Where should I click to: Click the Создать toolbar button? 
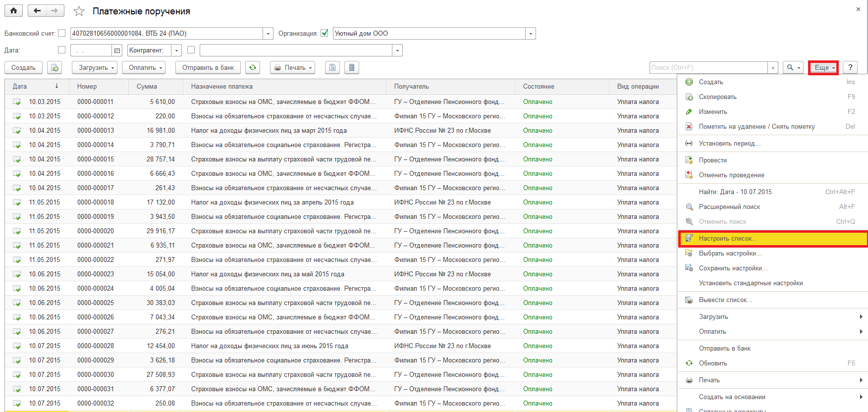click(24, 67)
